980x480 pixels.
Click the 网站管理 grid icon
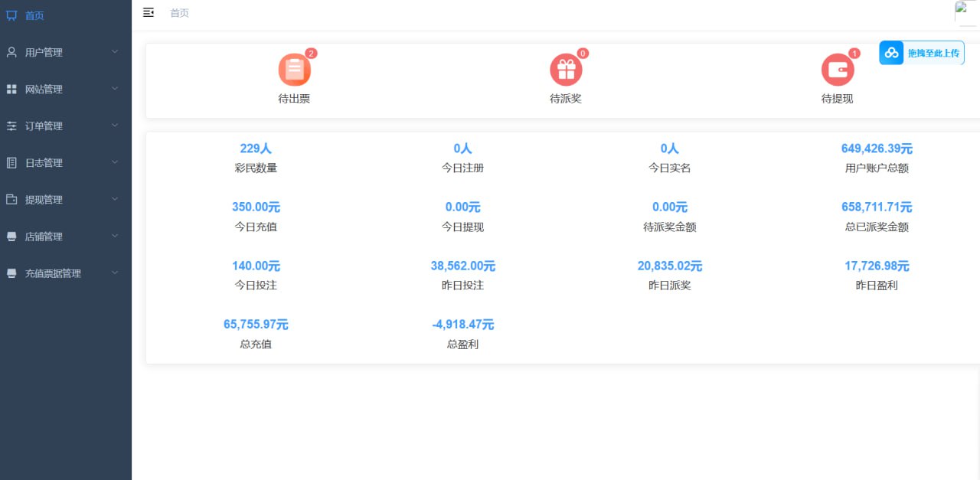tap(11, 90)
